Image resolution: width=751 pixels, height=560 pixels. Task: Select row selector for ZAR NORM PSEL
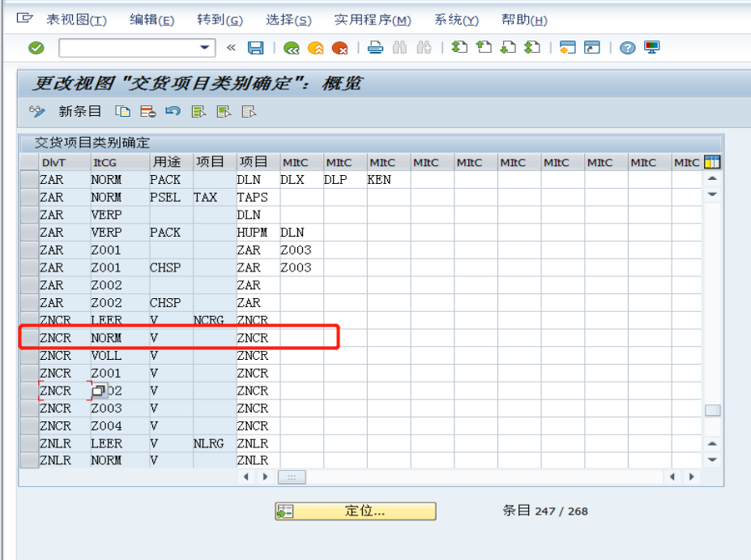(29, 198)
